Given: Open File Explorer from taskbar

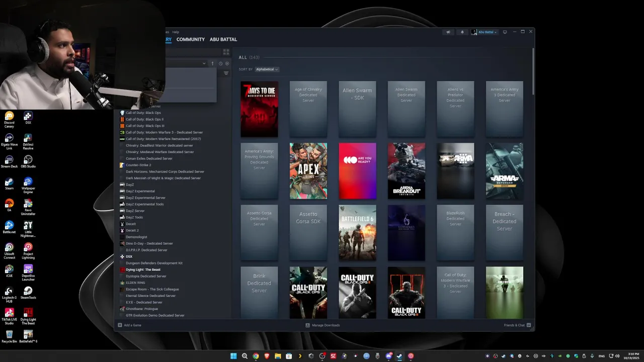Looking at the screenshot, I should pos(278,356).
